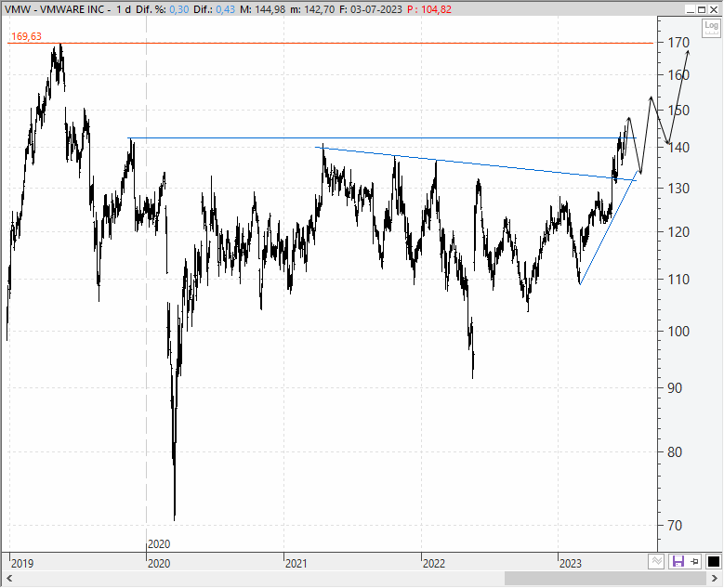Click the 100 value on the price axis
The width and height of the screenshot is (724, 588).
(678, 331)
